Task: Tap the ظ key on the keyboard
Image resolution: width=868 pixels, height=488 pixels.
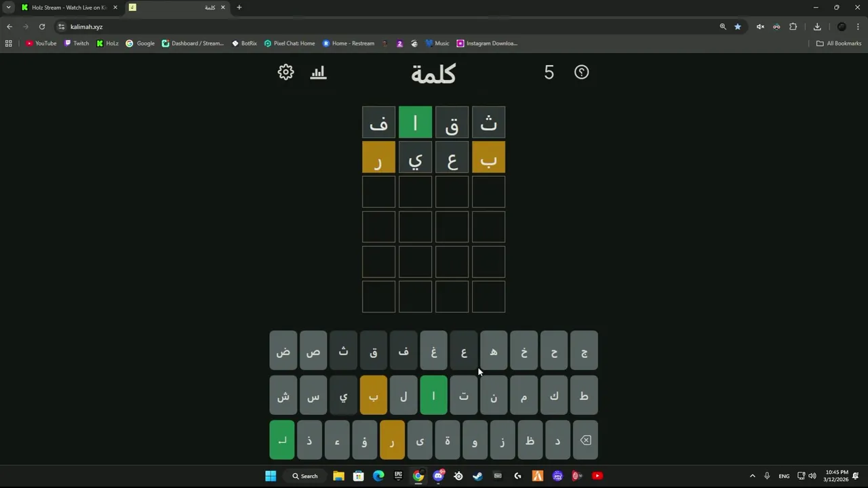Action: pos(530,440)
